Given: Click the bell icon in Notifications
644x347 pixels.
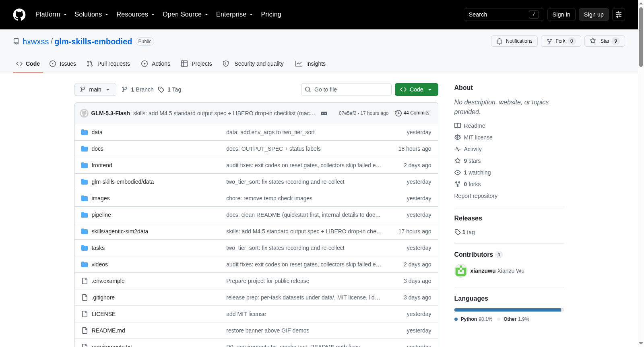Looking at the screenshot, I should tap(500, 41).
